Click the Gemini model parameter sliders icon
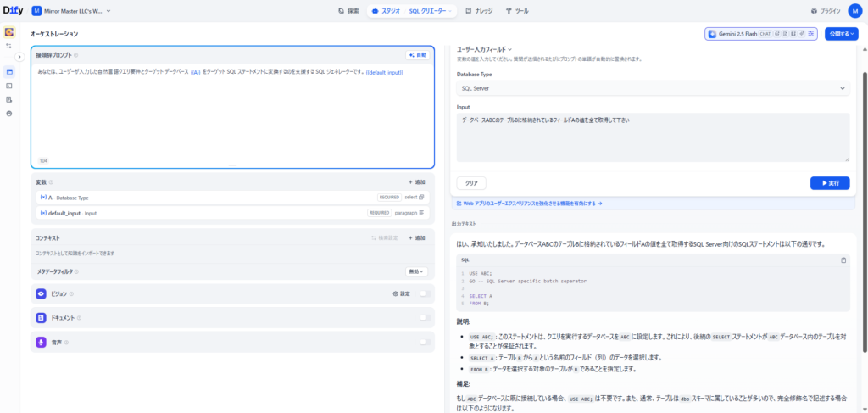The height and width of the screenshot is (413, 868). coord(811,34)
